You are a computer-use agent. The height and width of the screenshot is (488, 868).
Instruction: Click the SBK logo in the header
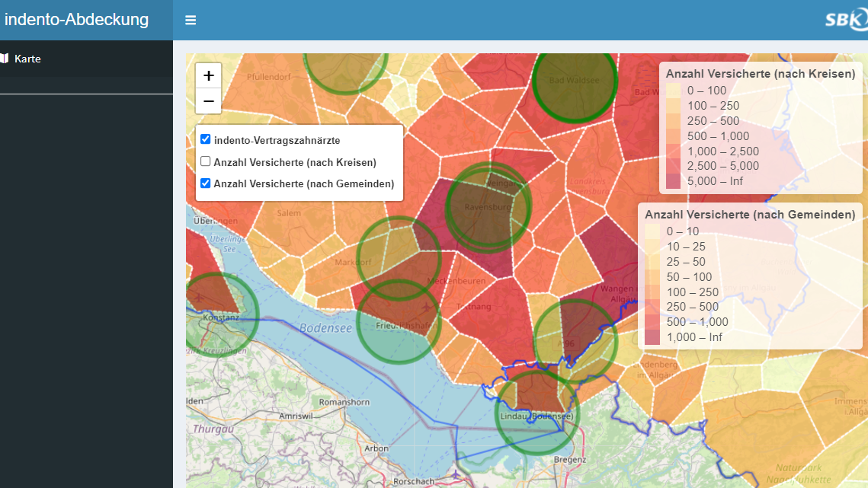click(x=845, y=20)
